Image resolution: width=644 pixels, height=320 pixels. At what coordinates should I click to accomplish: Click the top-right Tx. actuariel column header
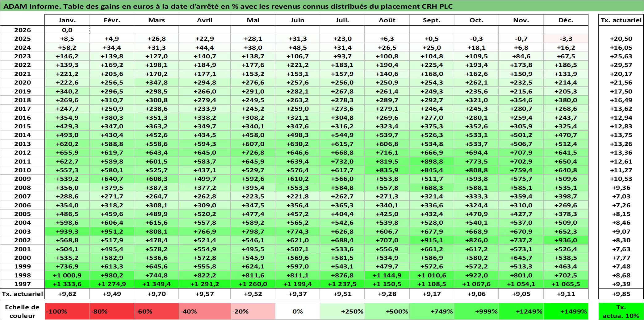621,20
